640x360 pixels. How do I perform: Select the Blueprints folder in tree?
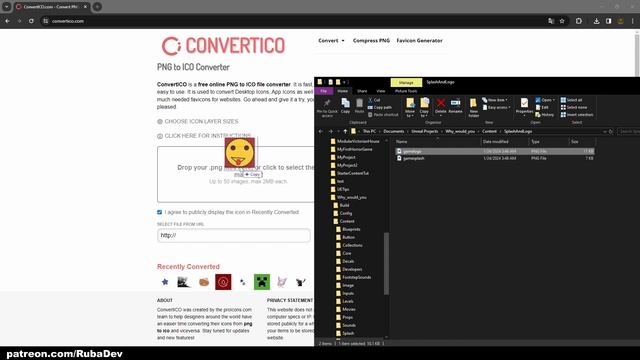[x=351, y=229]
